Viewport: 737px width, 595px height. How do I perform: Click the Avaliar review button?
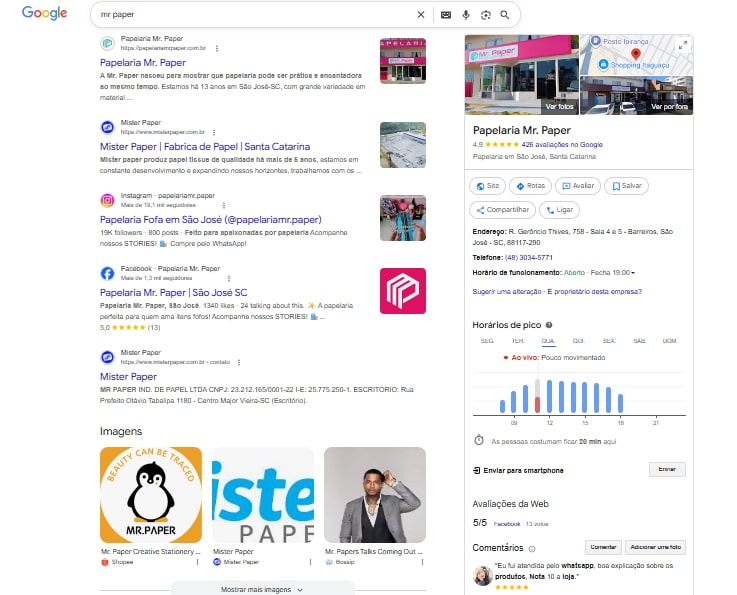click(x=578, y=186)
